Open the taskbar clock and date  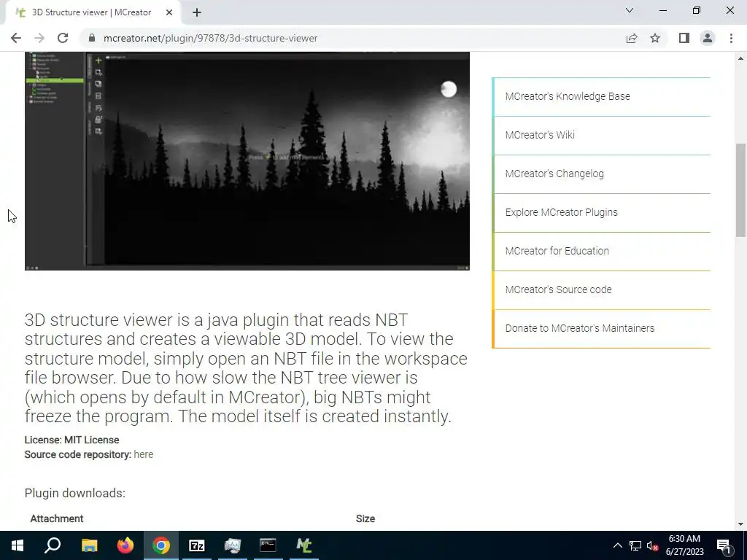coord(684,545)
